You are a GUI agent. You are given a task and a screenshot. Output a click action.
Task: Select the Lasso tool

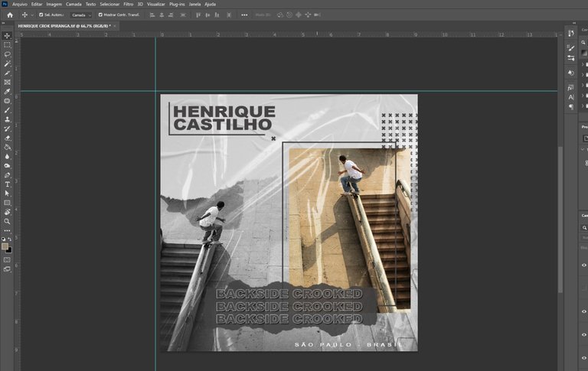click(x=7, y=54)
